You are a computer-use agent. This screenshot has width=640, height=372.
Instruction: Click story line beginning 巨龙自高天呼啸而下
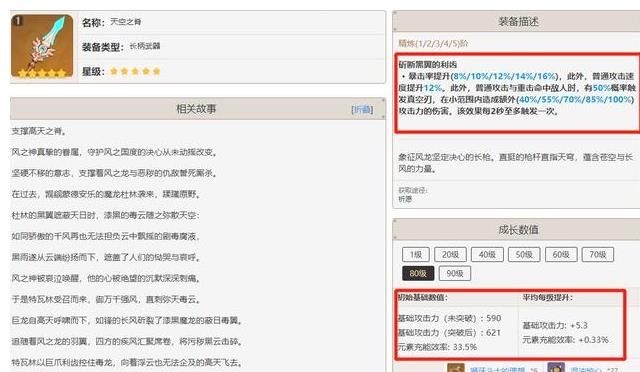pos(127,320)
